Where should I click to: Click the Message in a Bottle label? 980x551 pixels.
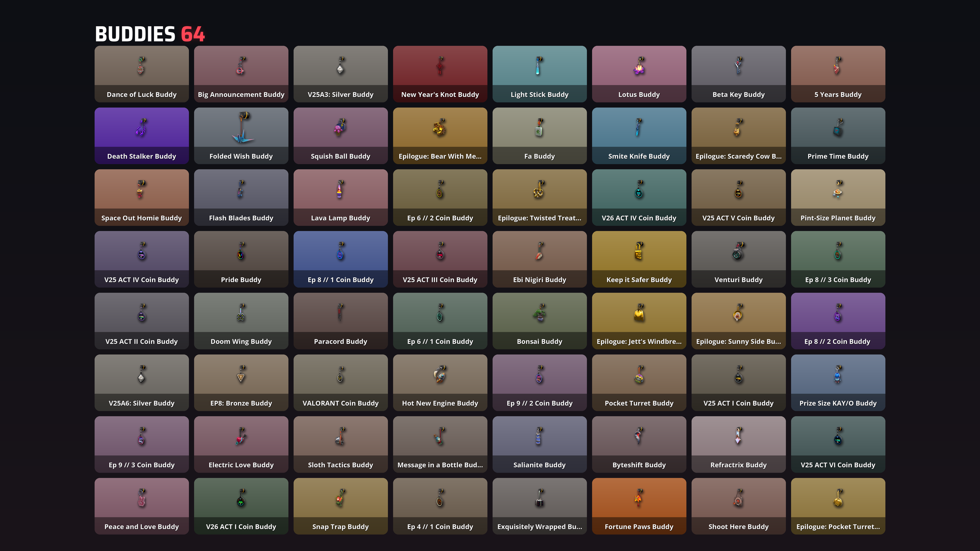(x=440, y=465)
